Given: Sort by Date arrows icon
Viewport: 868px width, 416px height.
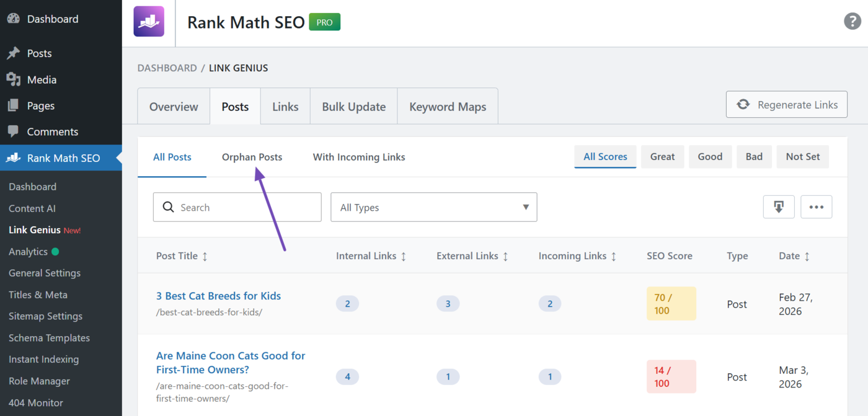Looking at the screenshot, I should (x=807, y=256).
